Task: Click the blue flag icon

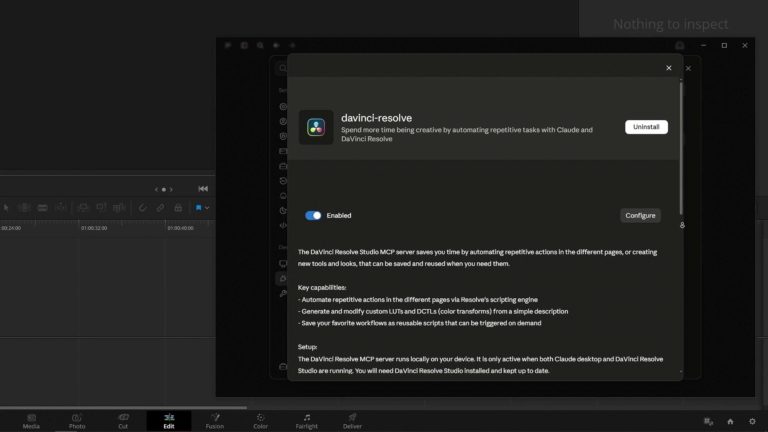Action: click(x=198, y=208)
